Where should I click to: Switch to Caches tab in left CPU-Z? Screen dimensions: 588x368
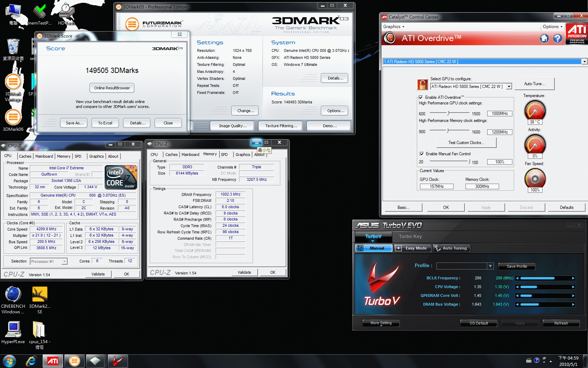[x=25, y=156]
